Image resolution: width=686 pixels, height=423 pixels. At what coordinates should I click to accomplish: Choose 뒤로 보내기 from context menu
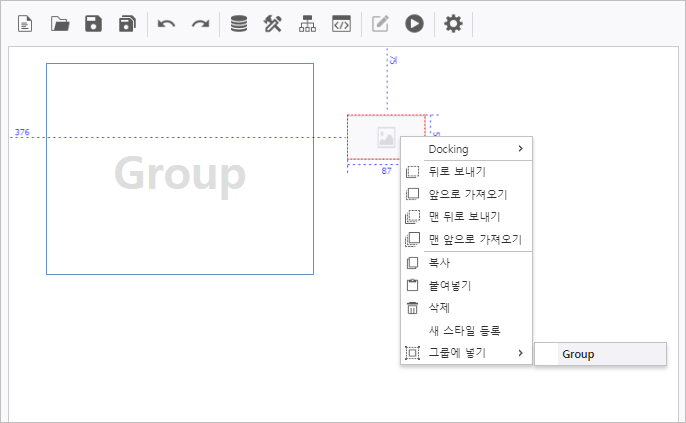[457, 171]
